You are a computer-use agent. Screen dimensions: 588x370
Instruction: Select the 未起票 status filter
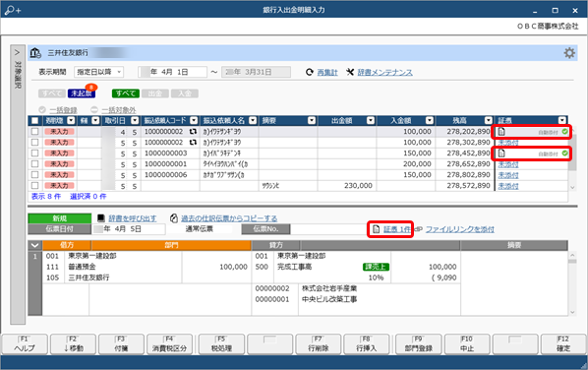[x=82, y=93]
